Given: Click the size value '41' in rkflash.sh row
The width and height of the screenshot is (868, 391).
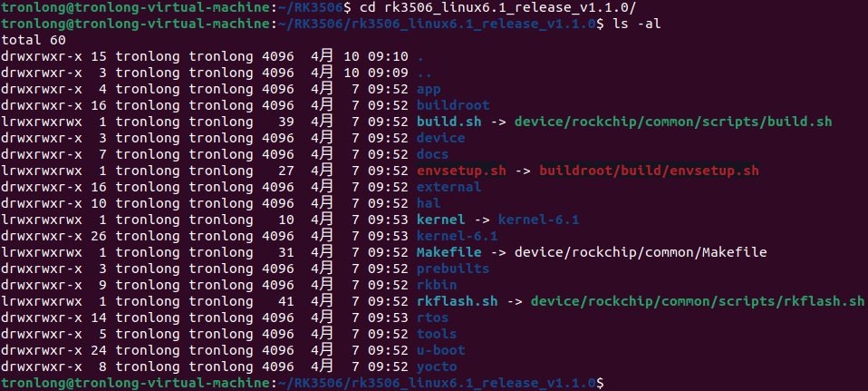Looking at the screenshot, I should click(286, 301).
